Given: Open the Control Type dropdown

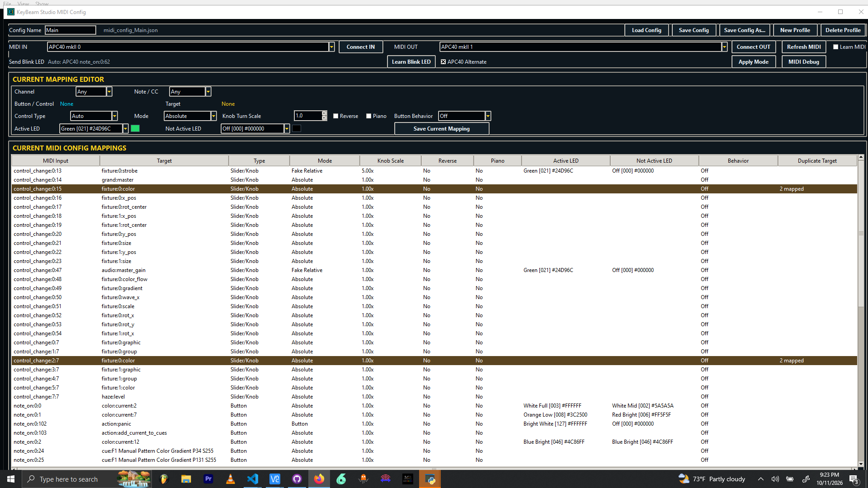Looking at the screenshot, I should tap(114, 116).
